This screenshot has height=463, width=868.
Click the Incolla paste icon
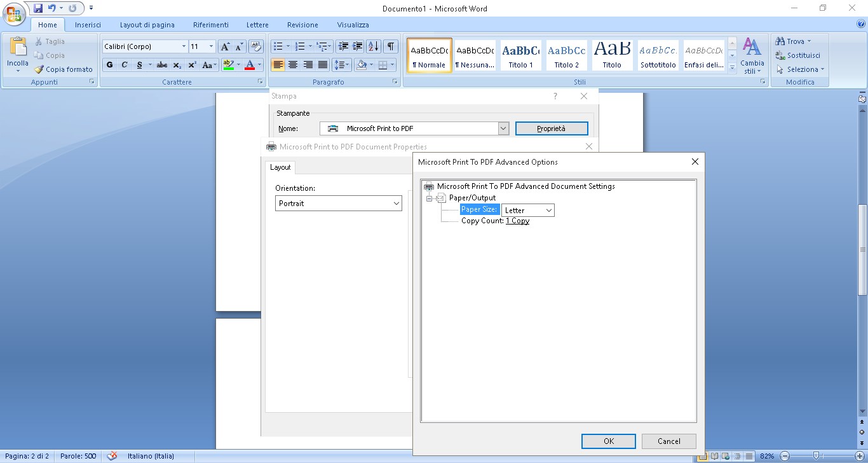tap(18, 48)
